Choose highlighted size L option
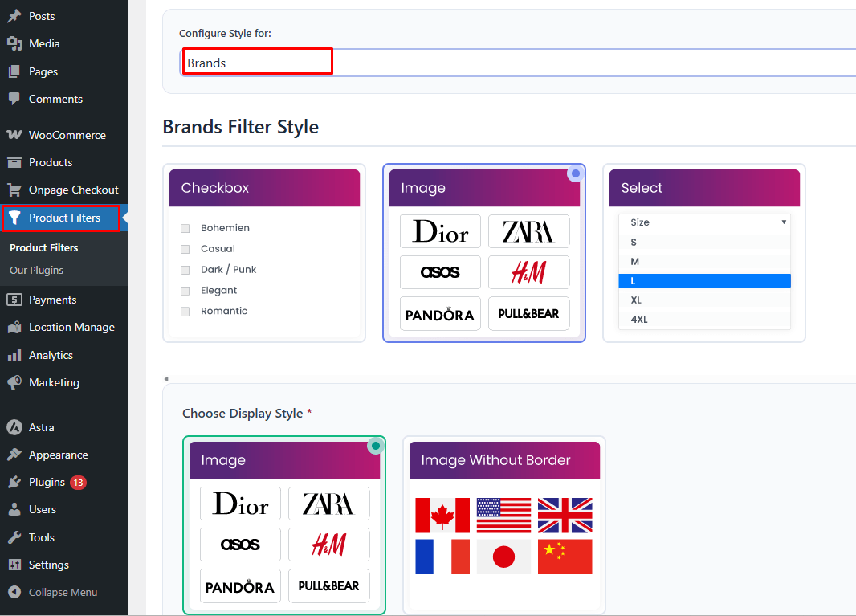Image resolution: width=856 pixels, height=616 pixels. click(704, 281)
